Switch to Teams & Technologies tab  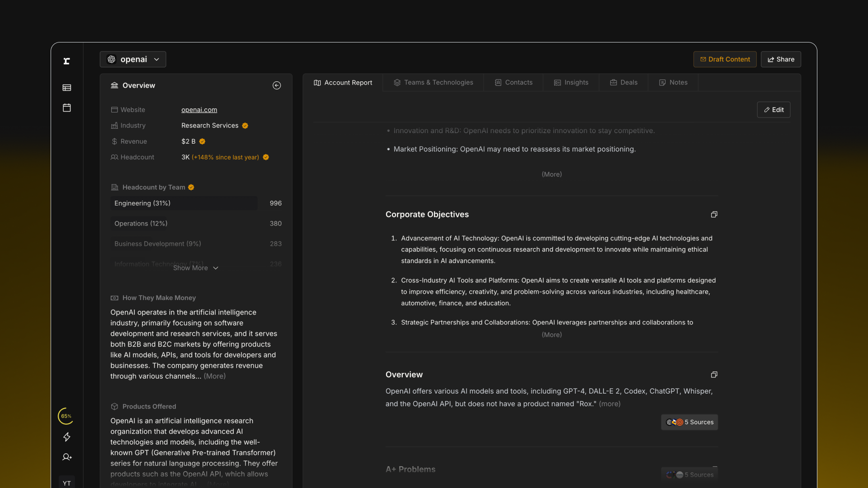click(433, 83)
